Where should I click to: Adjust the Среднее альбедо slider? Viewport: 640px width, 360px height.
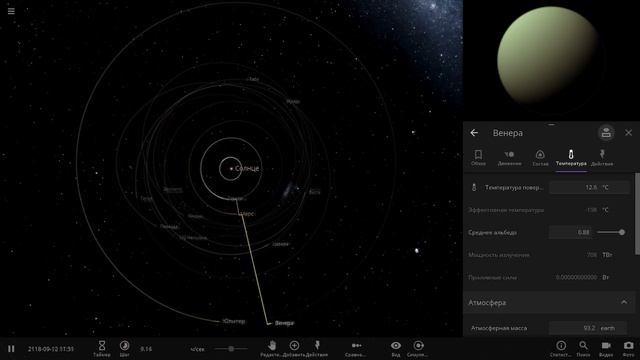[611, 232]
